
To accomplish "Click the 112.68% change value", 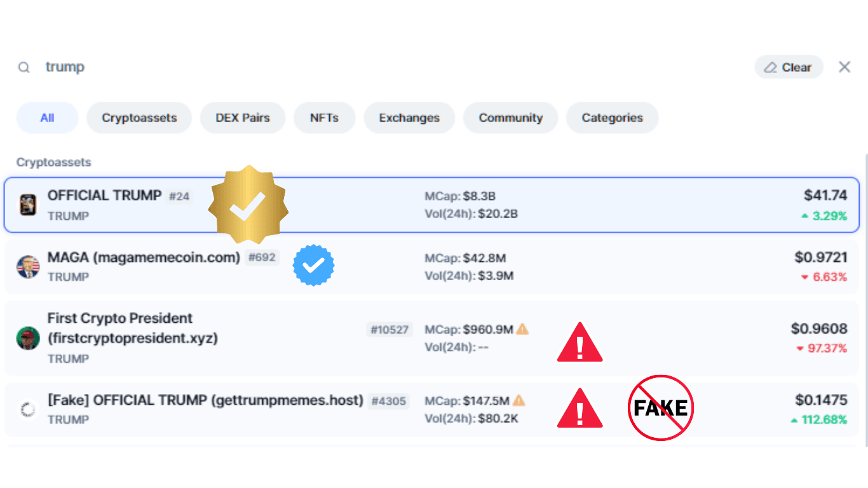I will click(x=825, y=420).
